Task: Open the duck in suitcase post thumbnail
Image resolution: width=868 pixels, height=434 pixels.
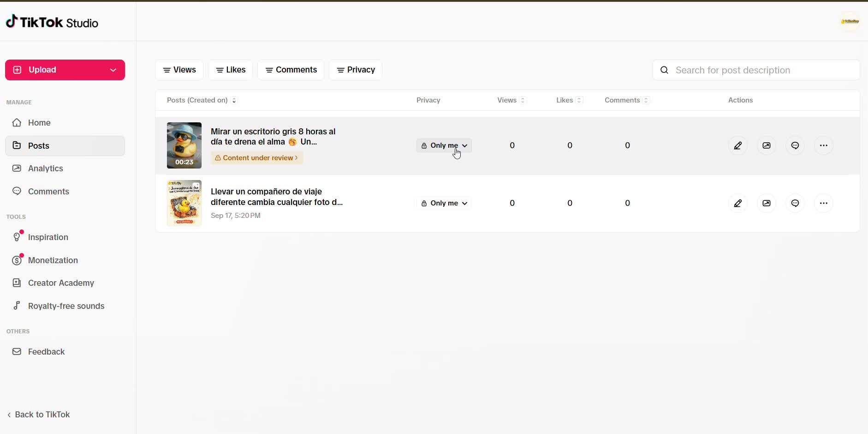Action: [184, 203]
